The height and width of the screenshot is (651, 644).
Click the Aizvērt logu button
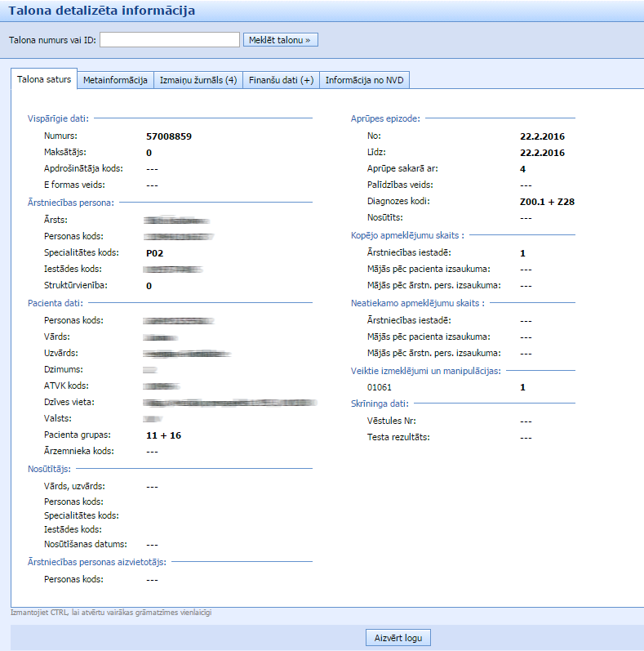[398, 638]
